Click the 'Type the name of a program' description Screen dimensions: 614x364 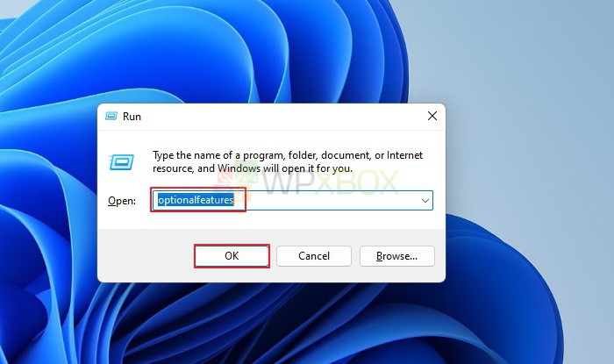point(288,161)
